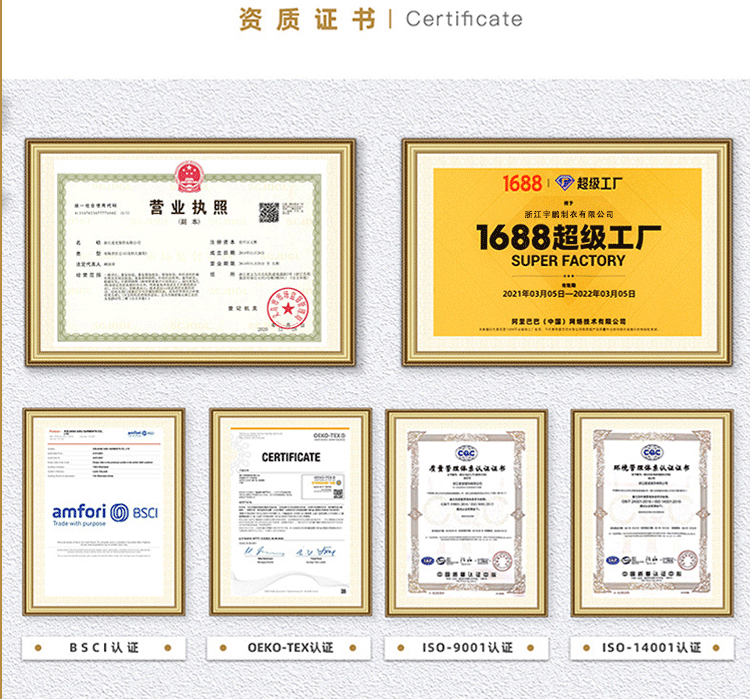Click the red seal on ISO-14001 certificate
Viewport: 750px width, 699px height.
pos(687,560)
